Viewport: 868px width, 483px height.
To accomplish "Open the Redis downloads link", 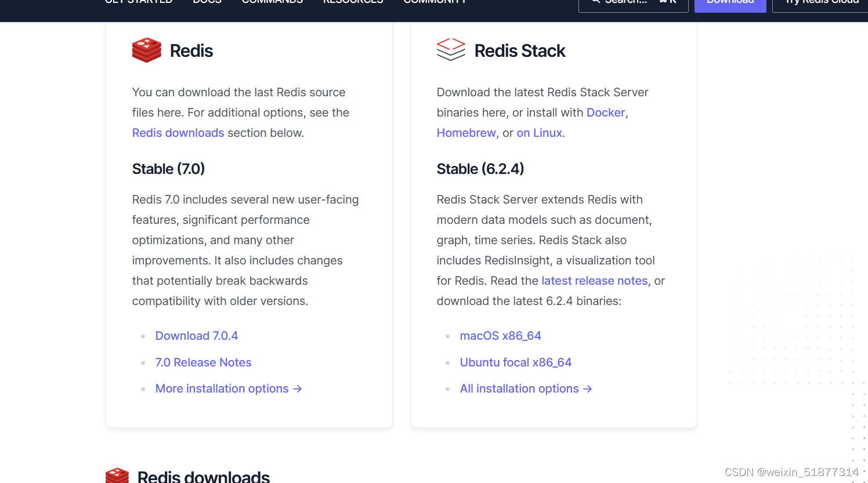I will pos(178,133).
